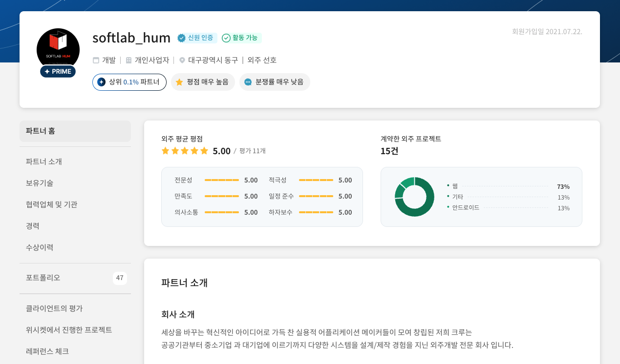This screenshot has height=364, width=620.
Task: Click the 전문성 rating bar
Action: pos(222,180)
